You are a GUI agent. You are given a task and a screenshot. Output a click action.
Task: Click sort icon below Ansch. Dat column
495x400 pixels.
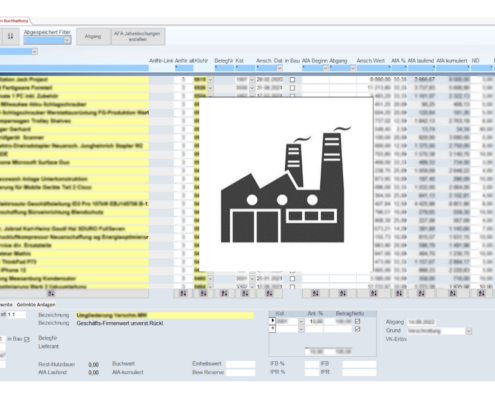pyautogui.click(x=269, y=293)
